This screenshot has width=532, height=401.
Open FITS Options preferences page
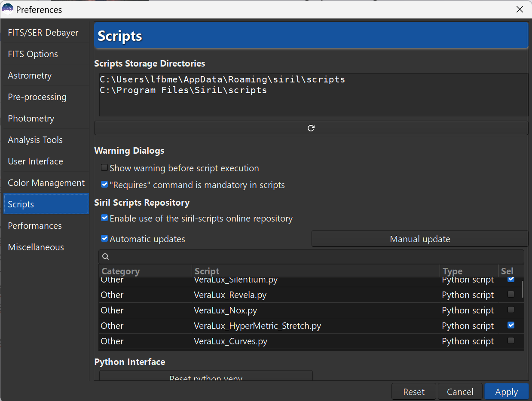pyautogui.click(x=46, y=54)
